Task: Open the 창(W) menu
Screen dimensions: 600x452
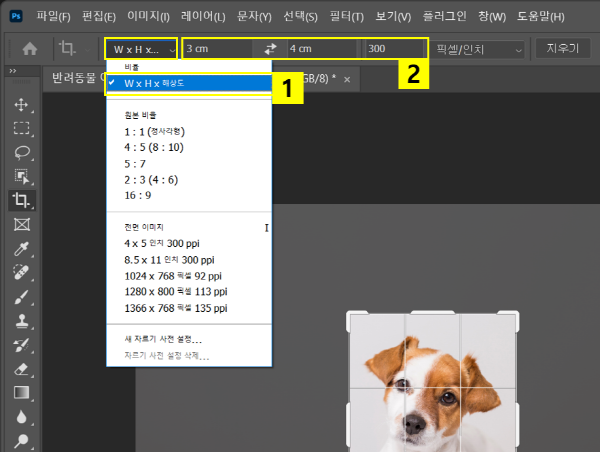Action: click(x=492, y=16)
